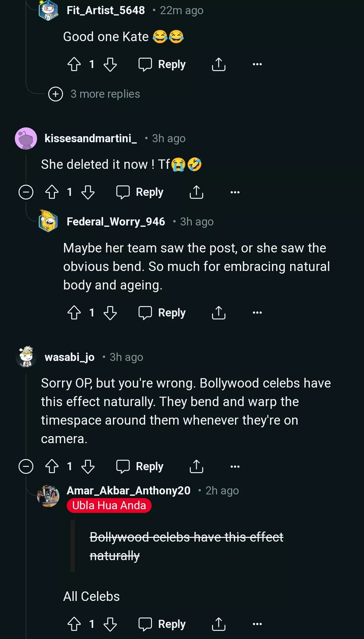Upvote kissesandmartini_'s comment

pos(52,192)
